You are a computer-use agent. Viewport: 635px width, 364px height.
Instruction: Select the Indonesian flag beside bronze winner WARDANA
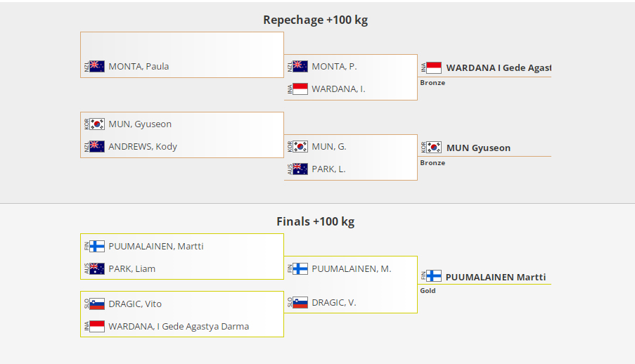434,68
